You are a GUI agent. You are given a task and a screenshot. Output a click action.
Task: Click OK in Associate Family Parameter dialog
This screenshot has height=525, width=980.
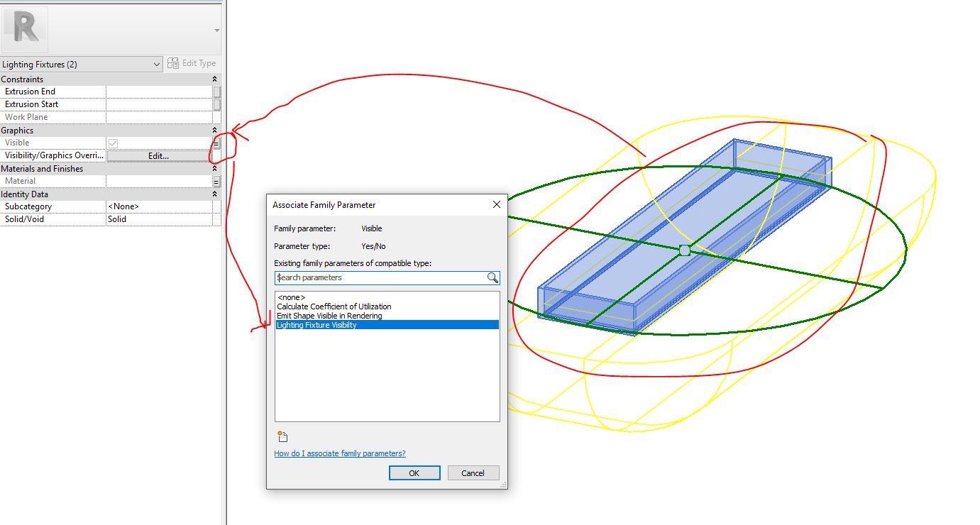point(414,473)
